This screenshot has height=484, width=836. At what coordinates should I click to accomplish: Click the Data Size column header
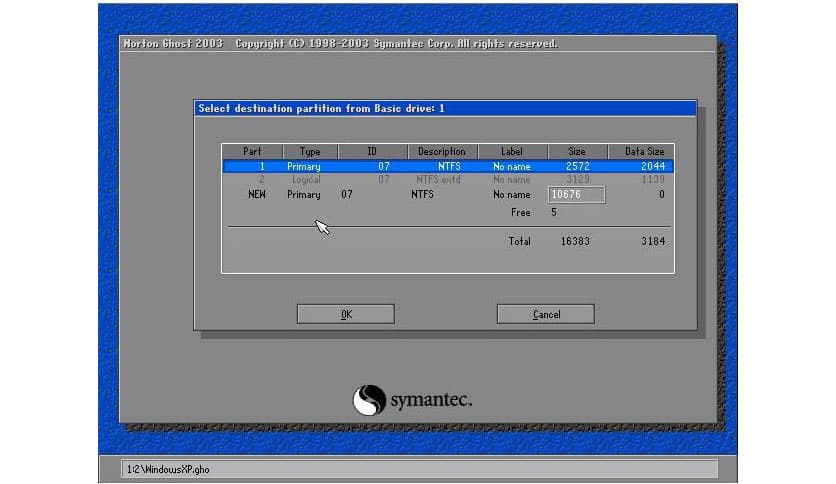coord(643,151)
